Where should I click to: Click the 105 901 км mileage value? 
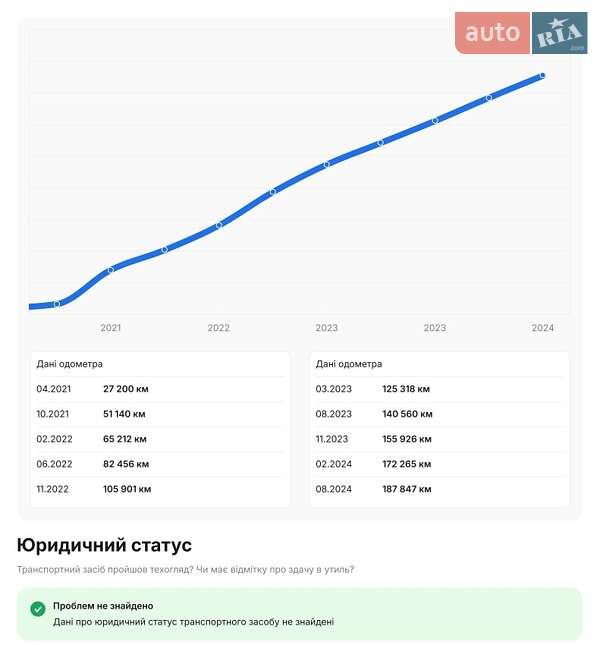click(x=127, y=489)
